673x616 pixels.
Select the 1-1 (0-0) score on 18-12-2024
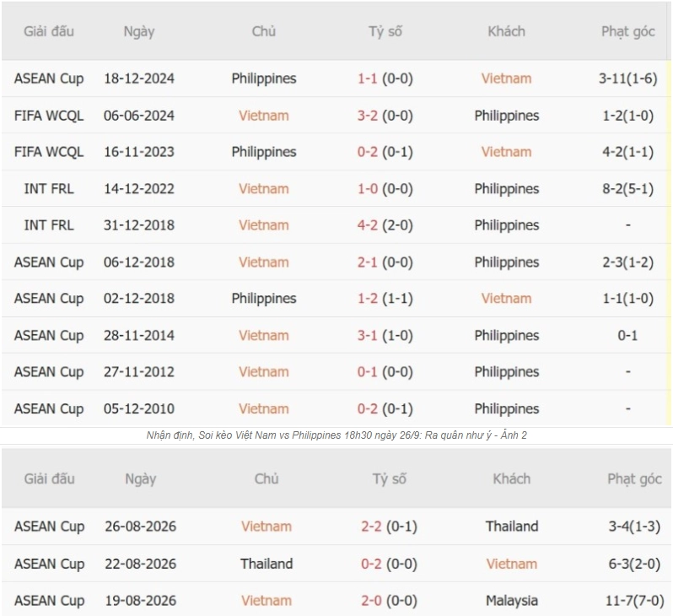(385, 78)
